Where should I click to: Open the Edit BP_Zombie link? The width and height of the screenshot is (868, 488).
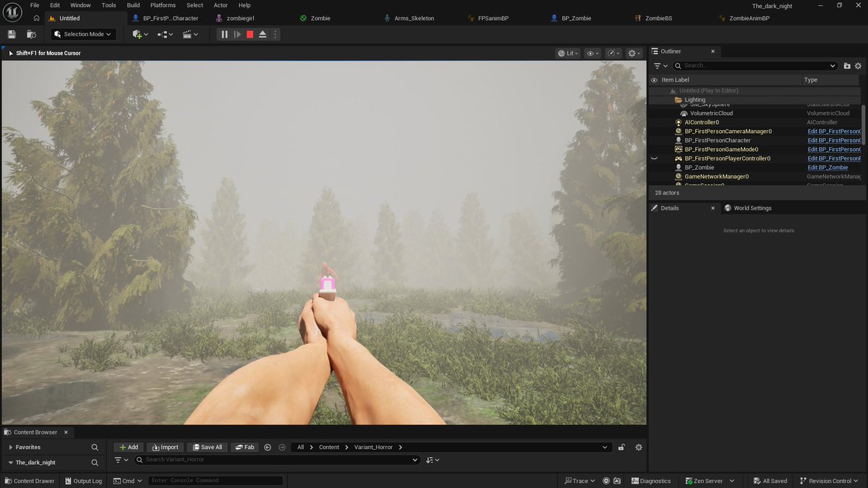coord(827,168)
